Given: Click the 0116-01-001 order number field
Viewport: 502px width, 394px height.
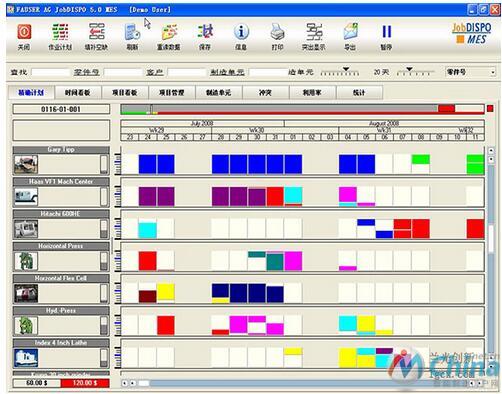Looking at the screenshot, I should point(61,109).
